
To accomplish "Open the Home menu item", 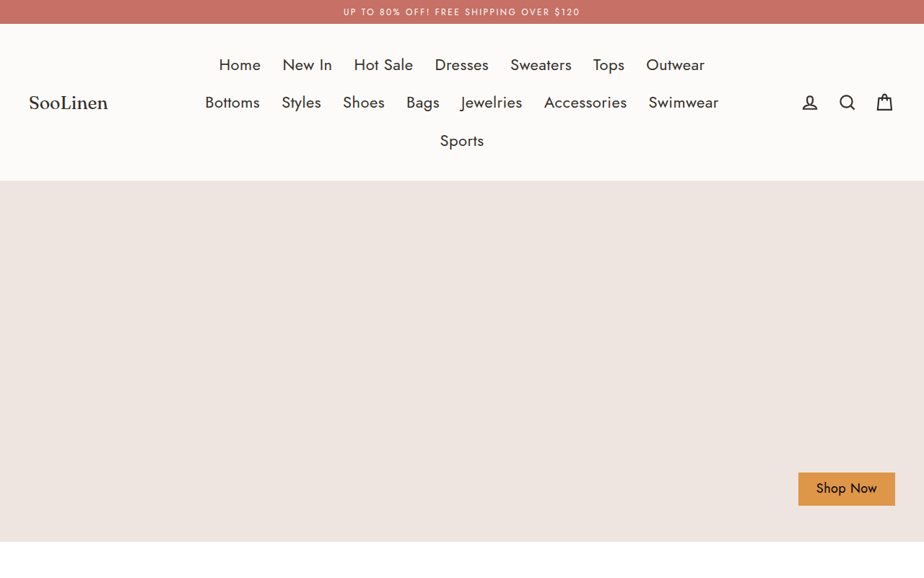I will [x=240, y=65].
